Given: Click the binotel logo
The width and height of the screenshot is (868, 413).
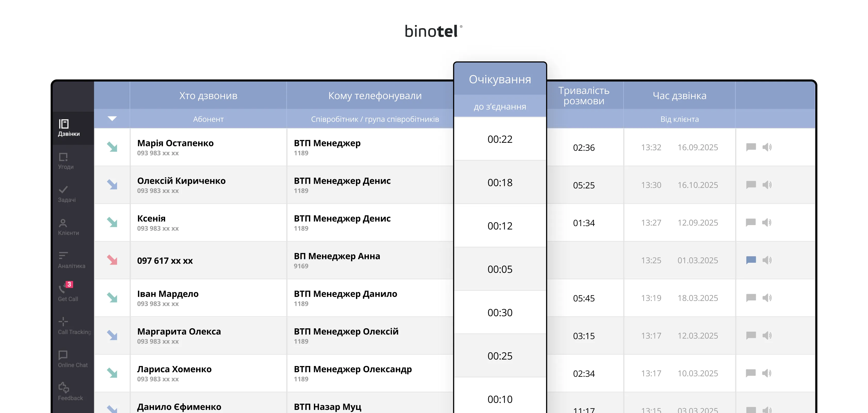Looking at the screenshot, I should point(433,31).
